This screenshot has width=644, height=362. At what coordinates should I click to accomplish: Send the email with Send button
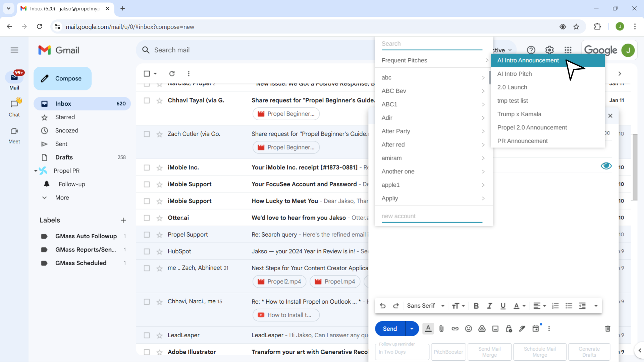coord(390,329)
